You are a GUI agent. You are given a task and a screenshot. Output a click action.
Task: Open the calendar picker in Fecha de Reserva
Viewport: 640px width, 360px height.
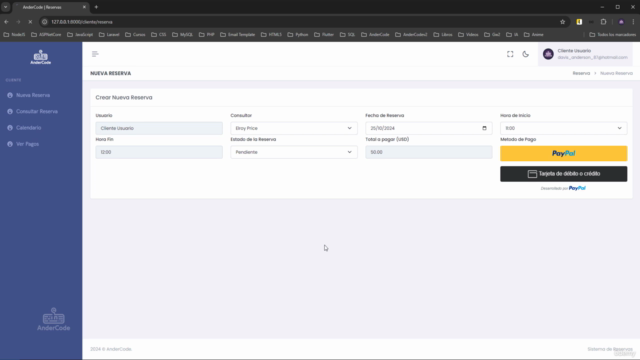(484, 128)
